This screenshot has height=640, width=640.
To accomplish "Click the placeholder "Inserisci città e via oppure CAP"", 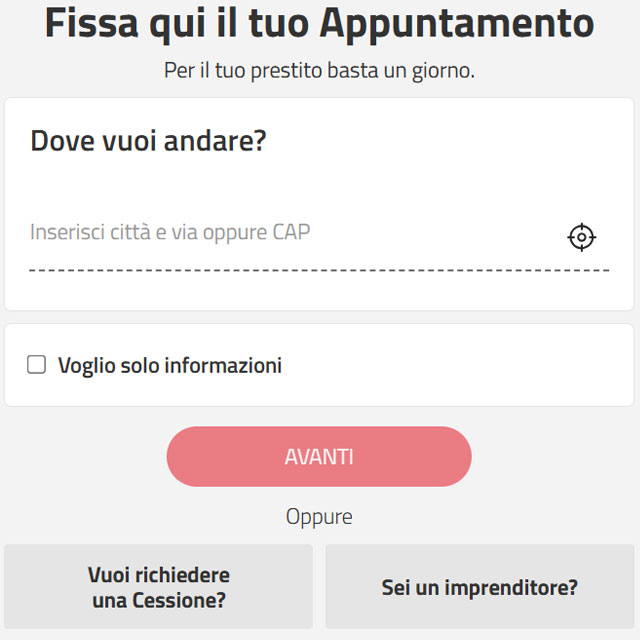I will point(170,233).
